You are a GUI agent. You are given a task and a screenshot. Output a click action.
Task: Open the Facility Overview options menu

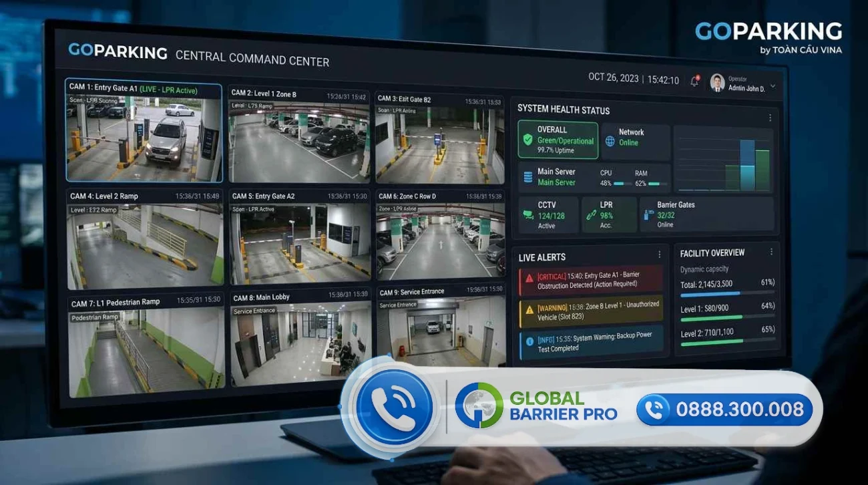point(771,252)
